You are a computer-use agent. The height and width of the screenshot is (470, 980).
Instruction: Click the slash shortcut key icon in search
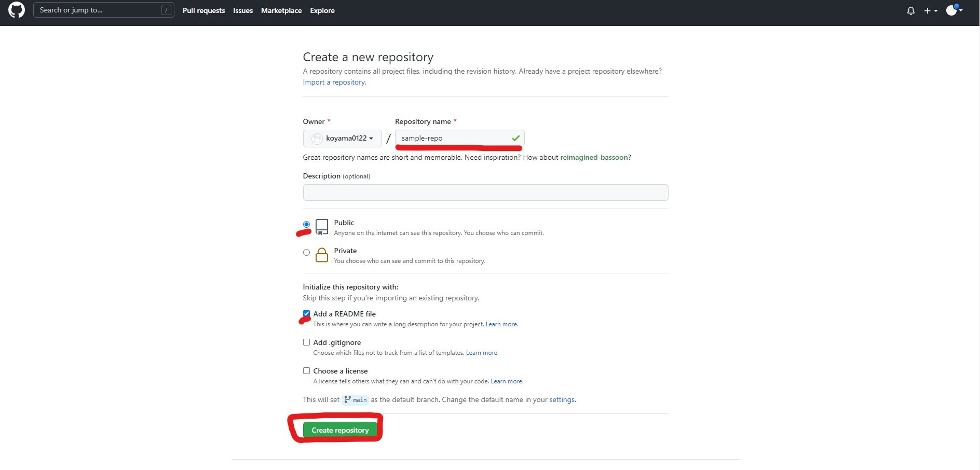(x=166, y=10)
